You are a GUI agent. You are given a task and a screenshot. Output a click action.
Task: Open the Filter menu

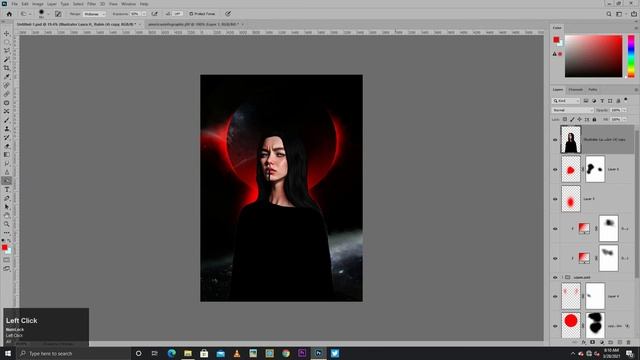(x=91, y=4)
